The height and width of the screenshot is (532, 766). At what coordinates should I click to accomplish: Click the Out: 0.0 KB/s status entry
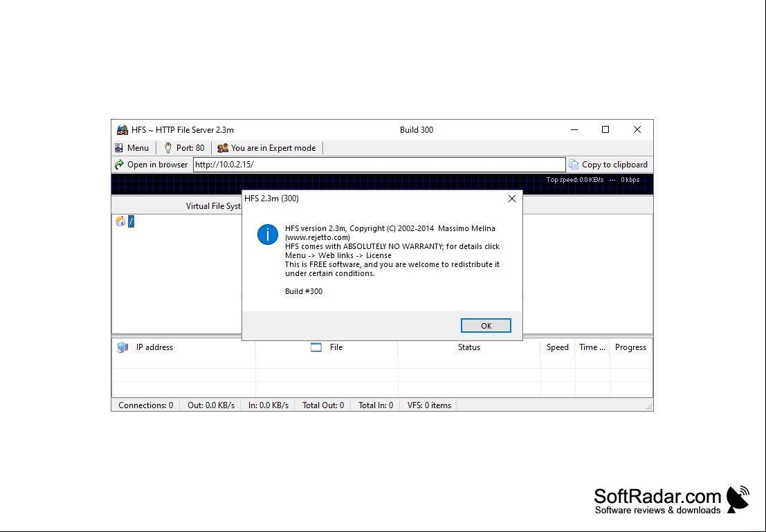point(211,405)
